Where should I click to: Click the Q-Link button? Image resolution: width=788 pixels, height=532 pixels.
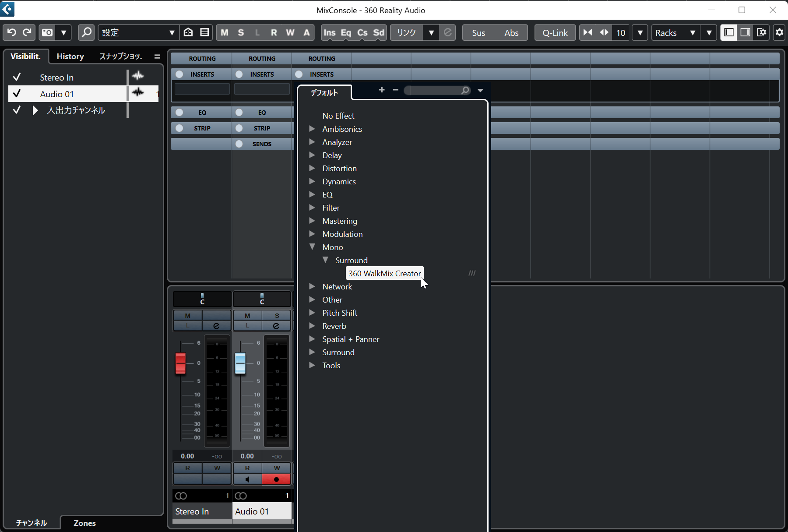point(555,33)
